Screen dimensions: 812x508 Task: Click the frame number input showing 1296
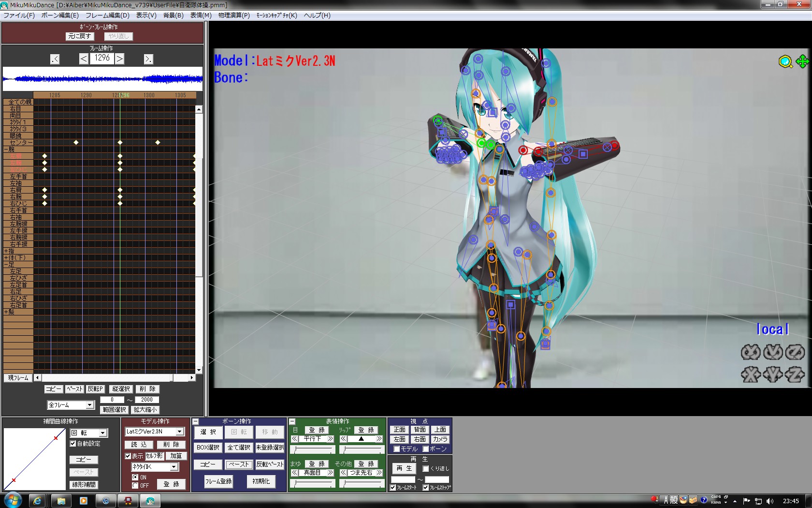102,59
